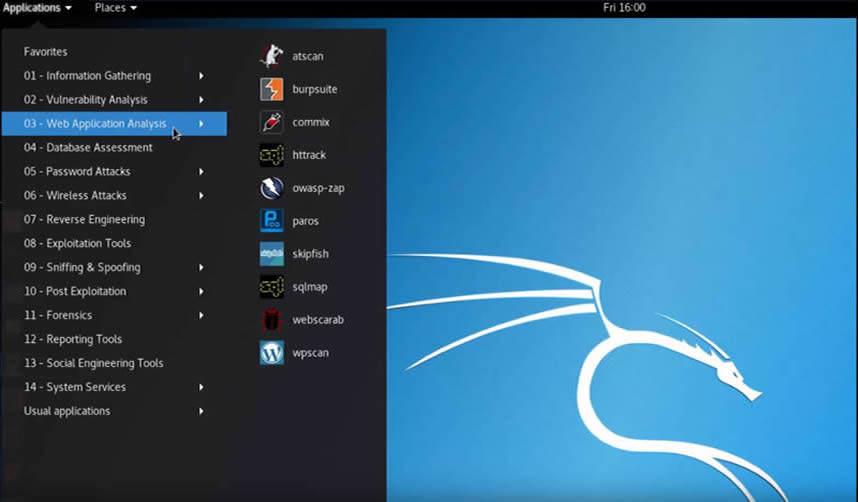
Task: Click the paros blue icon
Action: (x=271, y=221)
